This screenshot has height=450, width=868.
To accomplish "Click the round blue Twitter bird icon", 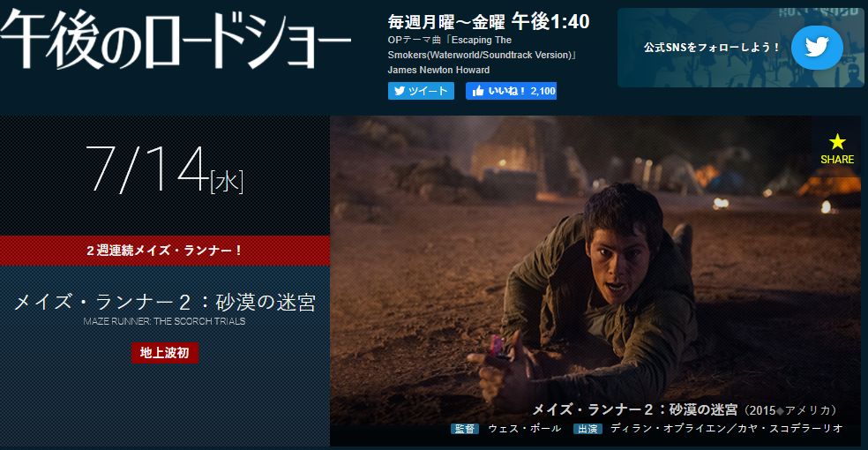I will coord(817,47).
